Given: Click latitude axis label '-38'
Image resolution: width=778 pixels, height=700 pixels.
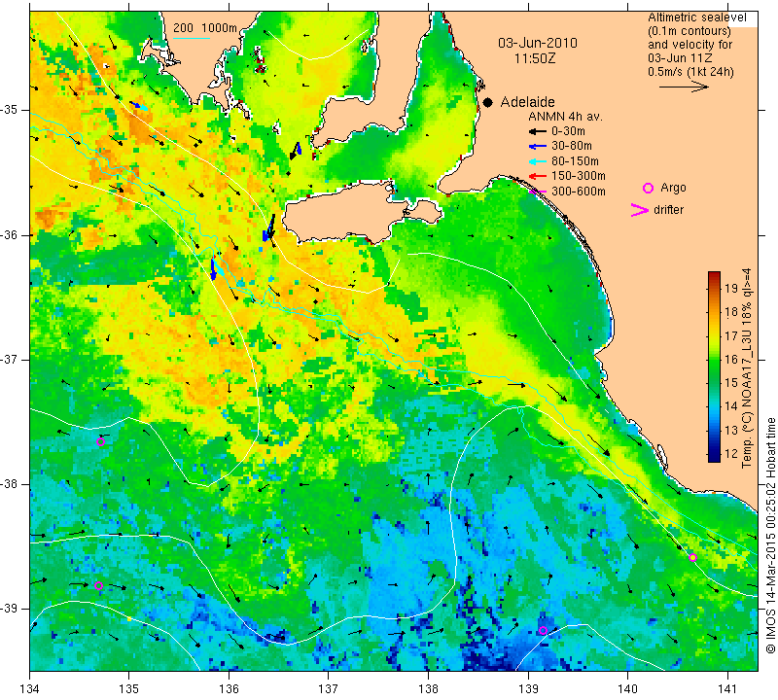Looking at the screenshot, I should click(x=9, y=484).
